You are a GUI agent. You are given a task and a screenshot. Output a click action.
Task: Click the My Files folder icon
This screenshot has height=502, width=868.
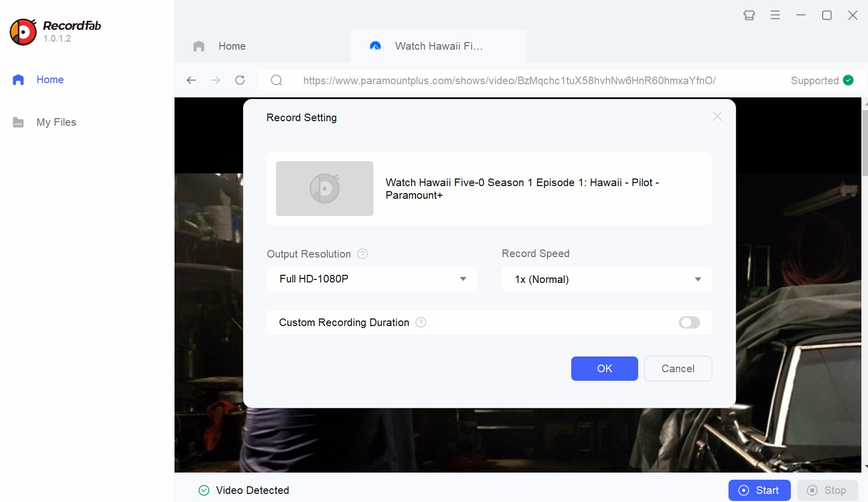coord(18,122)
